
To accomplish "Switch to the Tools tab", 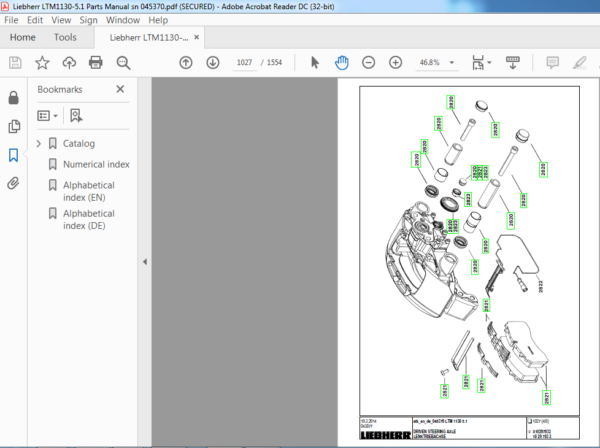I will 65,37.
